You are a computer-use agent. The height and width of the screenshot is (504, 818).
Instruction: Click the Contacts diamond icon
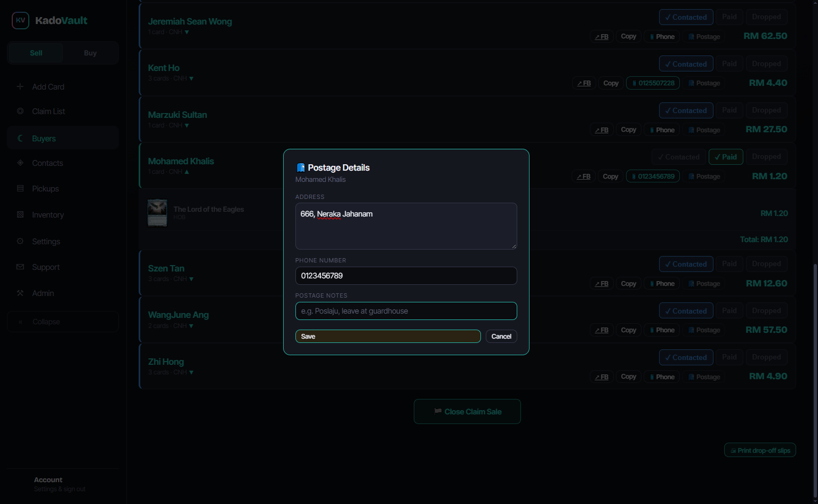pos(20,163)
